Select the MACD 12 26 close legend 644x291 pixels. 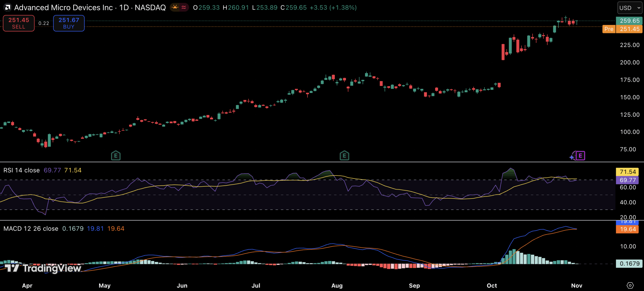[x=31, y=229]
